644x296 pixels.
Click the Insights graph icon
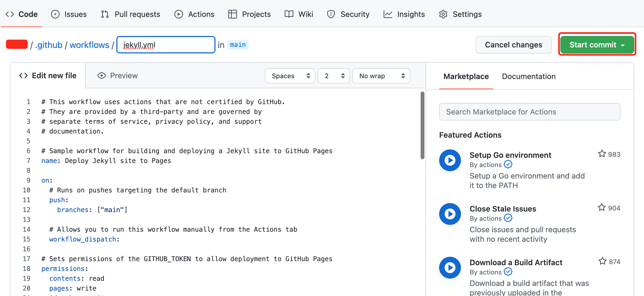(x=388, y=14)
